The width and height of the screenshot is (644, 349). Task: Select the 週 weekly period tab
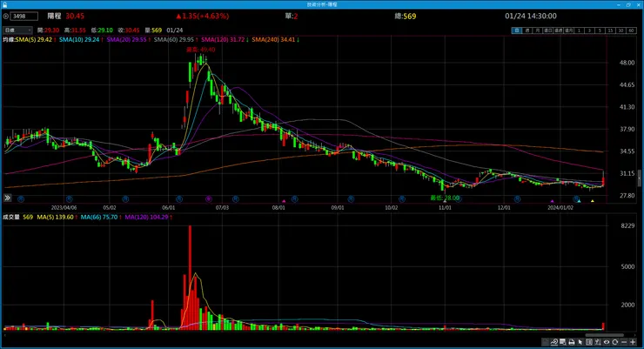[x=527, y=30]
